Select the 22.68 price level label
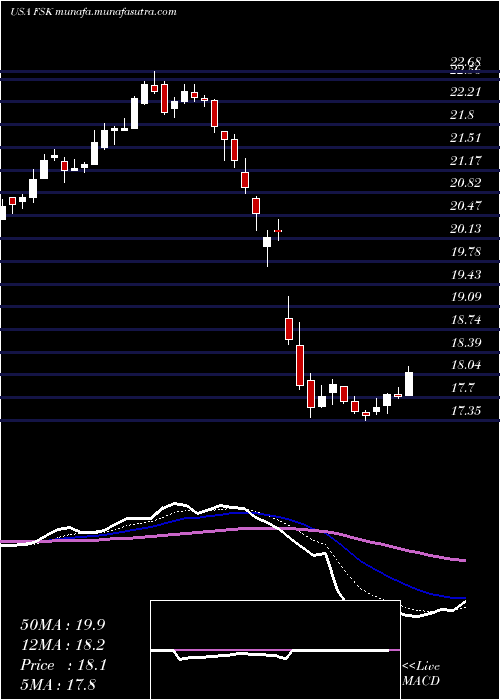This screenshot has height=700, width=500. (x=465, y=61)
